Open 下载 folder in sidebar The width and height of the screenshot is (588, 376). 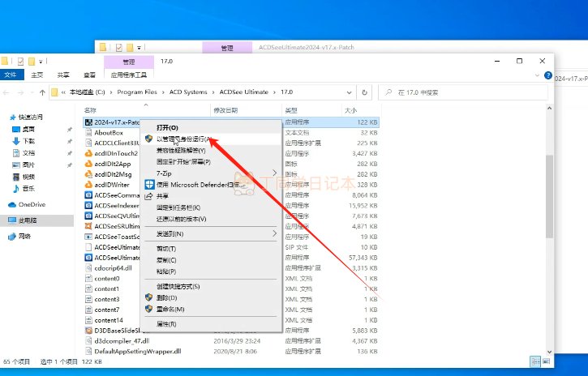click(28, 141)
